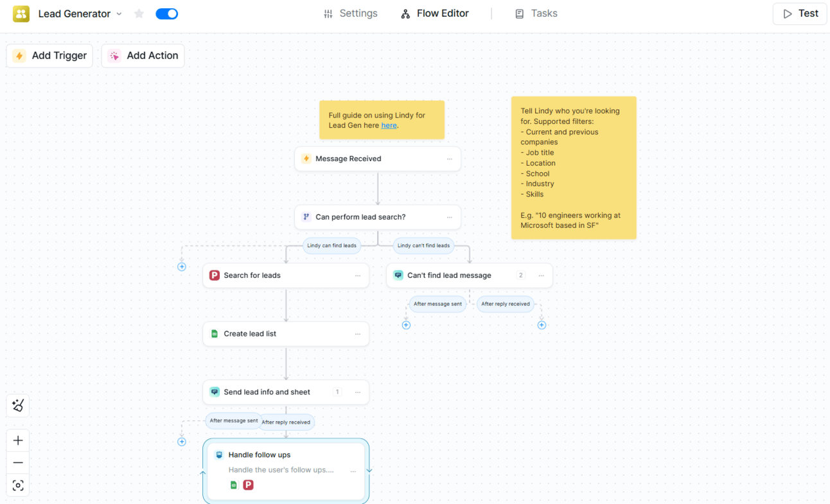Screen dimensions: 830x504
Task: Add step after Can't find lead message's "After message sent"
Action: (406, 325)
